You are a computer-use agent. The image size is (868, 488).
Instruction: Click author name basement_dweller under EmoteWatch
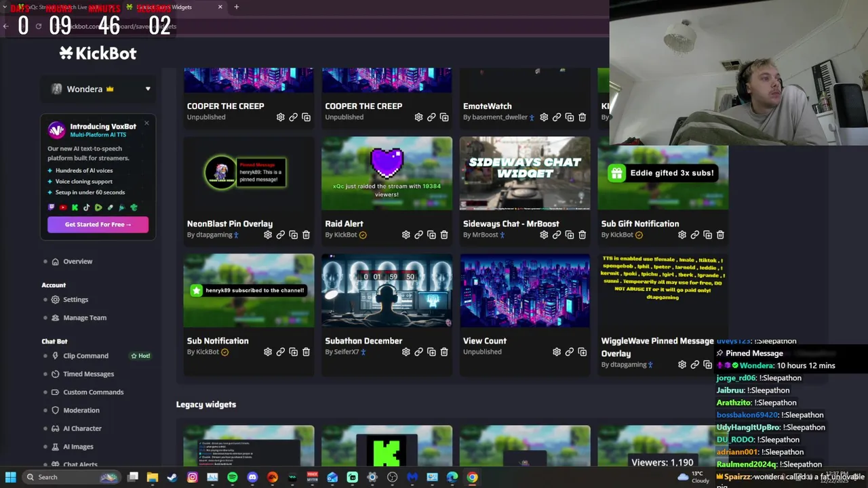(x=499, y=117)
